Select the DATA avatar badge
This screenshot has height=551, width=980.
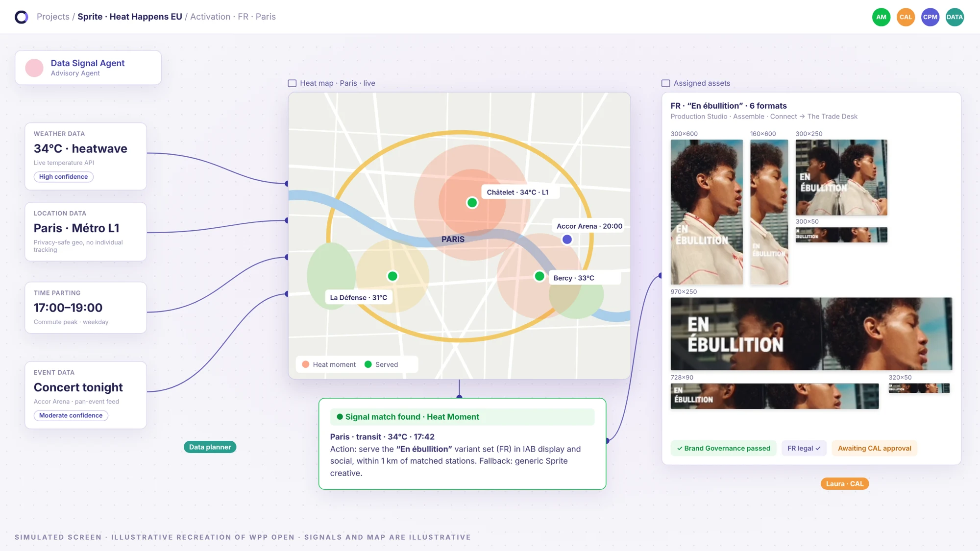tap(955, 17)
